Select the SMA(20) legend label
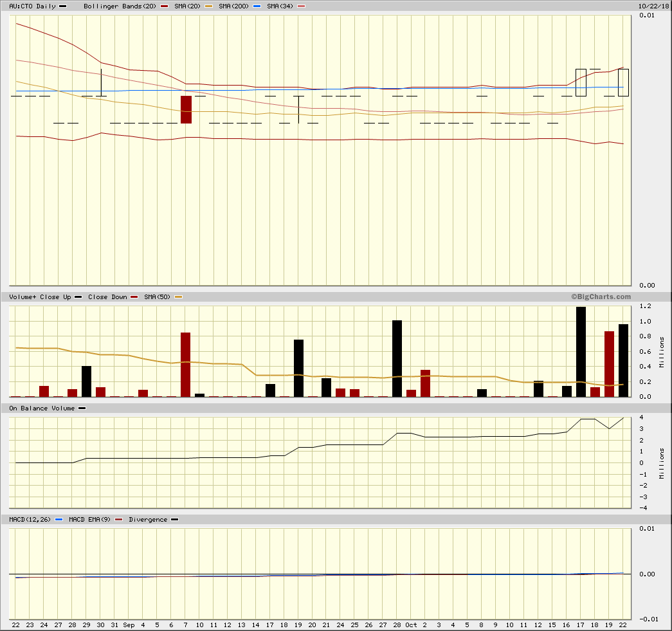This screenshot has width=672, height=631. (187, 6)
